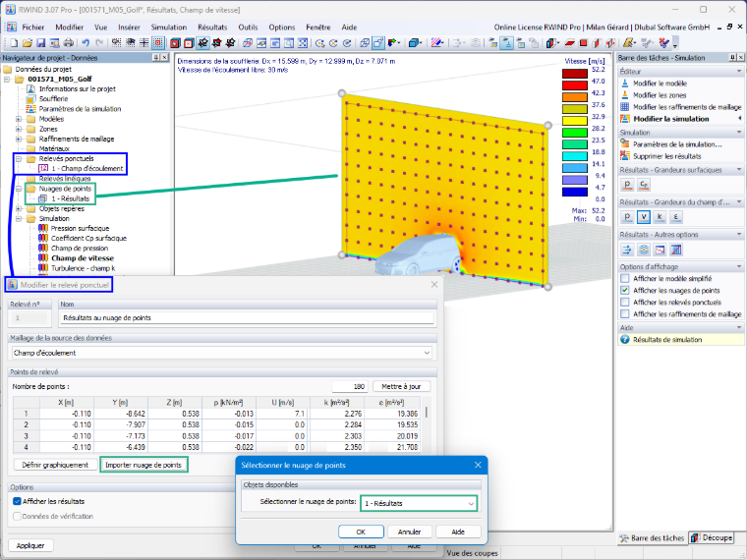747x560 pixels.
Task: Enable Afficher les relevés ponctuels checkbox
Action: [624, 303]
